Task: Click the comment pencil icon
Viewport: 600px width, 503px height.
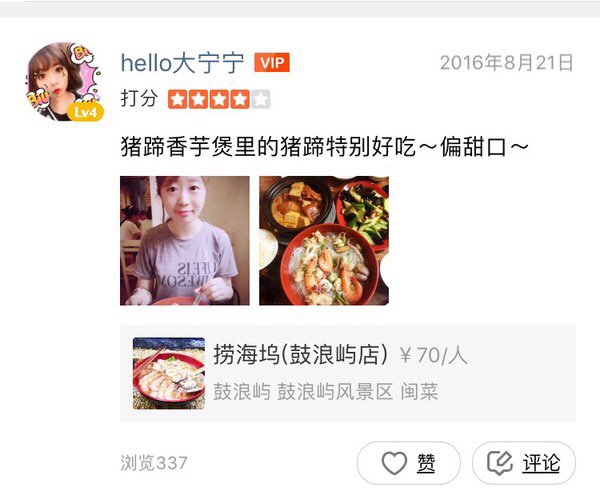Action: pyautogui.click(x=499, y=464)
